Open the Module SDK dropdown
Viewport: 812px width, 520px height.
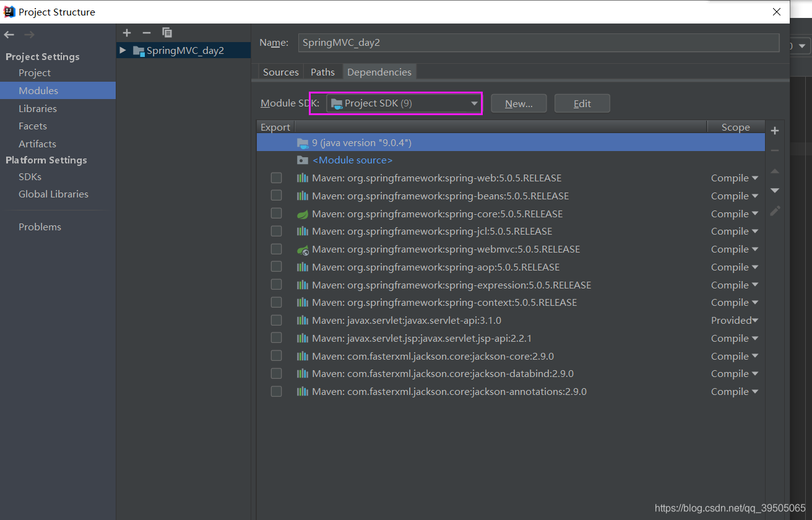[x=404, y=103]
